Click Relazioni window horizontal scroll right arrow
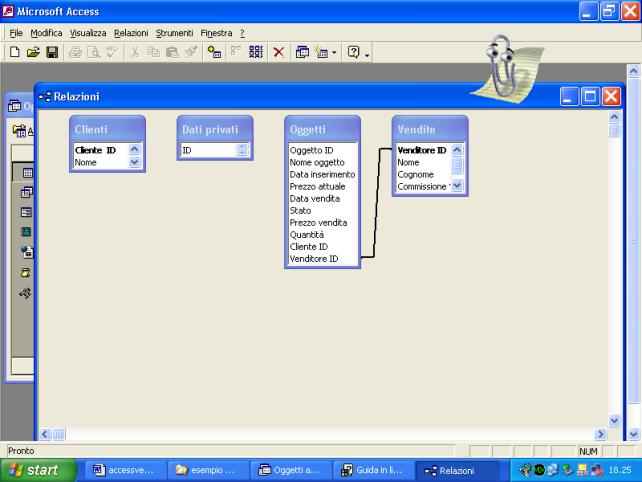642x482 pixels. (x=600, y=434)
